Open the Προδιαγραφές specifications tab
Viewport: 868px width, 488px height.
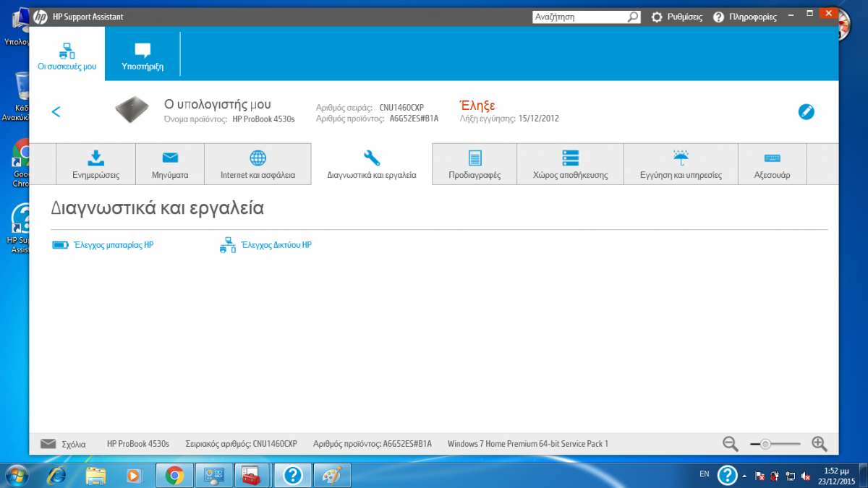(475, 164)
